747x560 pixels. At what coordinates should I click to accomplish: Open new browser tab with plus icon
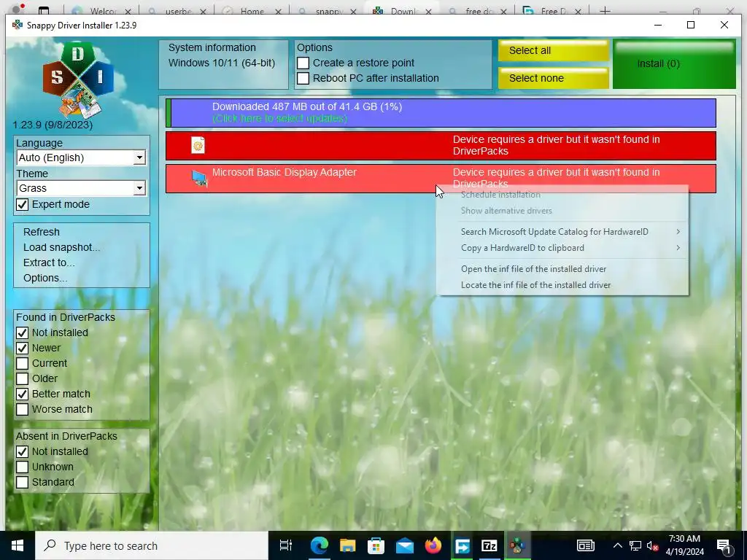(x=605, y=10)
